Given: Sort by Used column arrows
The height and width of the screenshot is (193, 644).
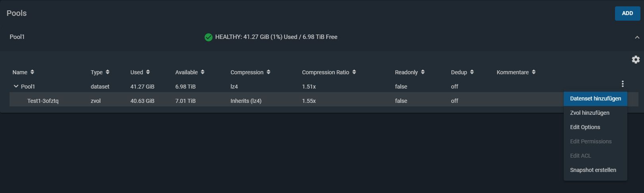Looking at the screenshot, I should click(x=148, y=72).
